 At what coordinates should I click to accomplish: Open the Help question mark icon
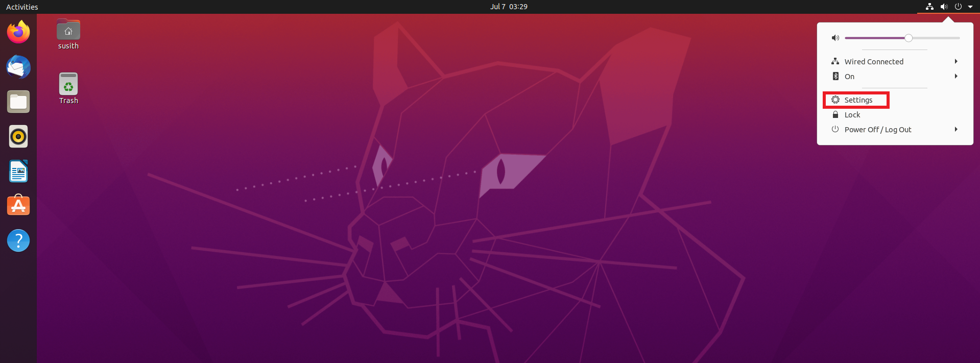18,240
